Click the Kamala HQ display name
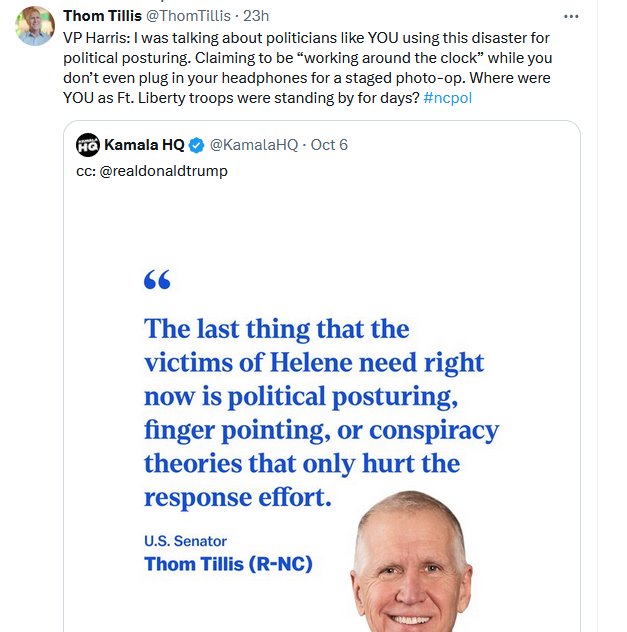Image resolution: width=627 pixels, height=632 pixels. 144,145
